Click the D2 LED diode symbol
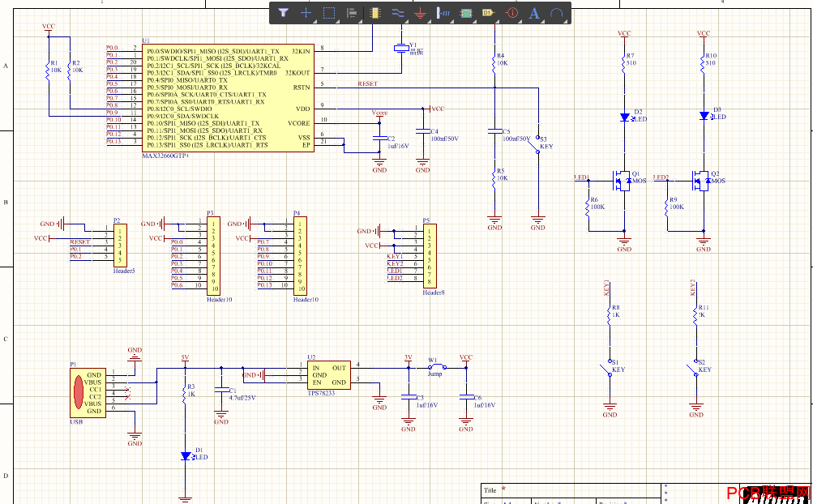The width and height of the screenshot is (813, 504). [625, 117]
